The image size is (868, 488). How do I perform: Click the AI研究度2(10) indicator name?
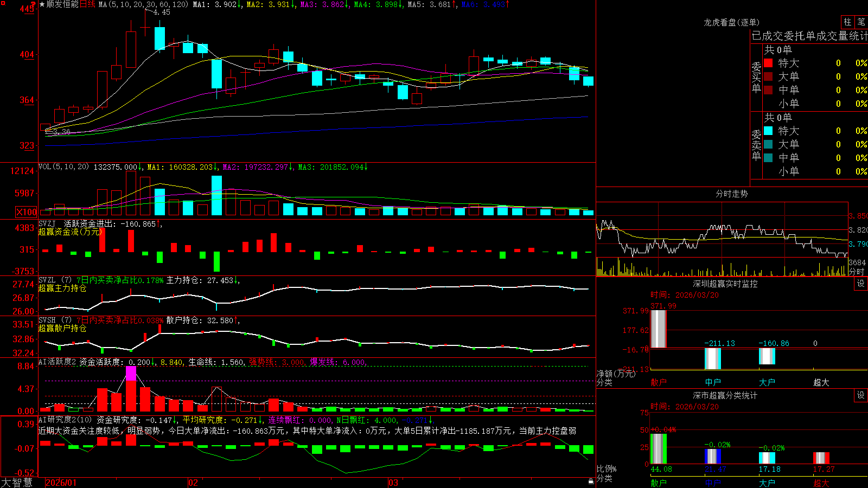coord(65,420)
